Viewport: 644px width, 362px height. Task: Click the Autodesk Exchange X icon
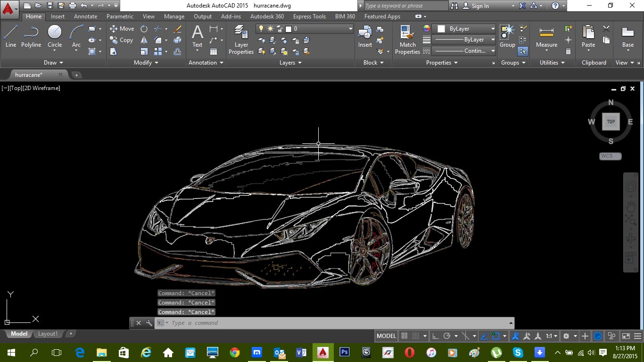pos(522,6)
